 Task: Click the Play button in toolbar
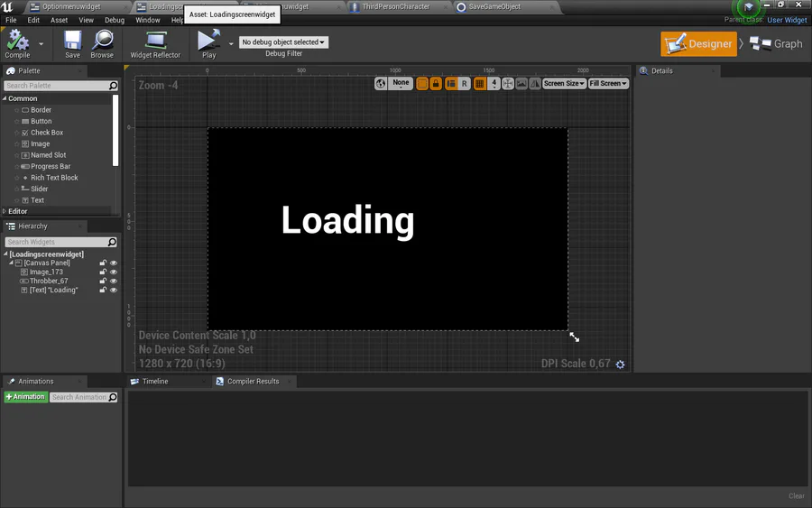(208, 43)
